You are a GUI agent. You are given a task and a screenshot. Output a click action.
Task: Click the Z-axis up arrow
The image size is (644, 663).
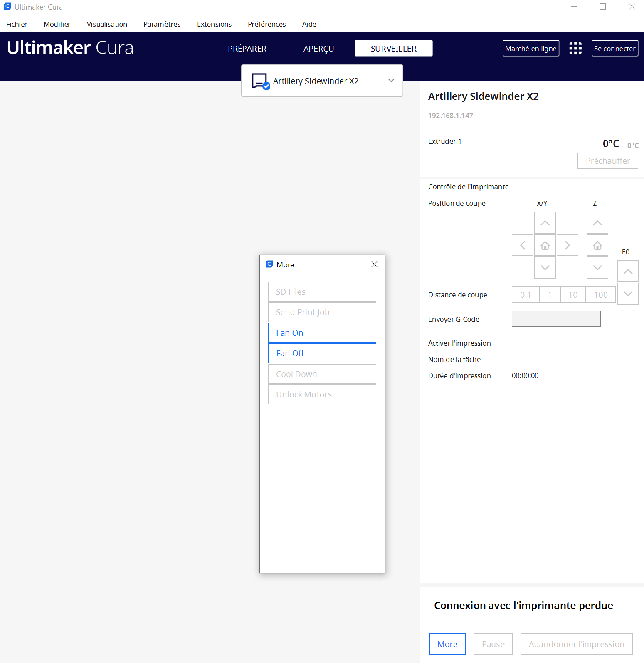[x=597, y=223]
